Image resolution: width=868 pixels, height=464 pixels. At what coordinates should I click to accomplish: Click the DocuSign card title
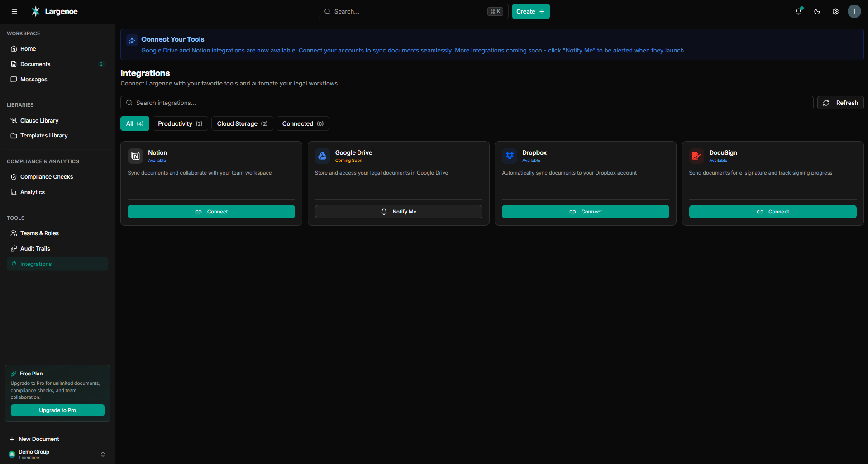[x=723, y=153]
